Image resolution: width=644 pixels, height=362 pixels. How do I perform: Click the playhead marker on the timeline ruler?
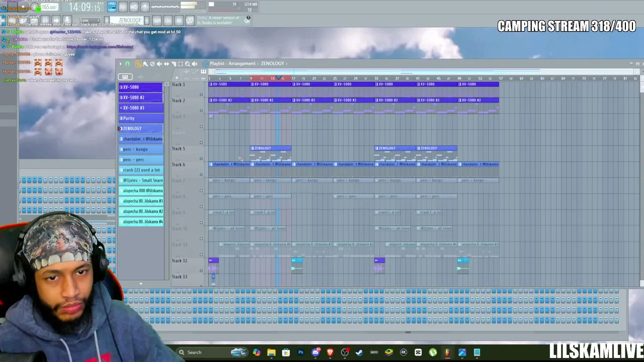point(278,77)
